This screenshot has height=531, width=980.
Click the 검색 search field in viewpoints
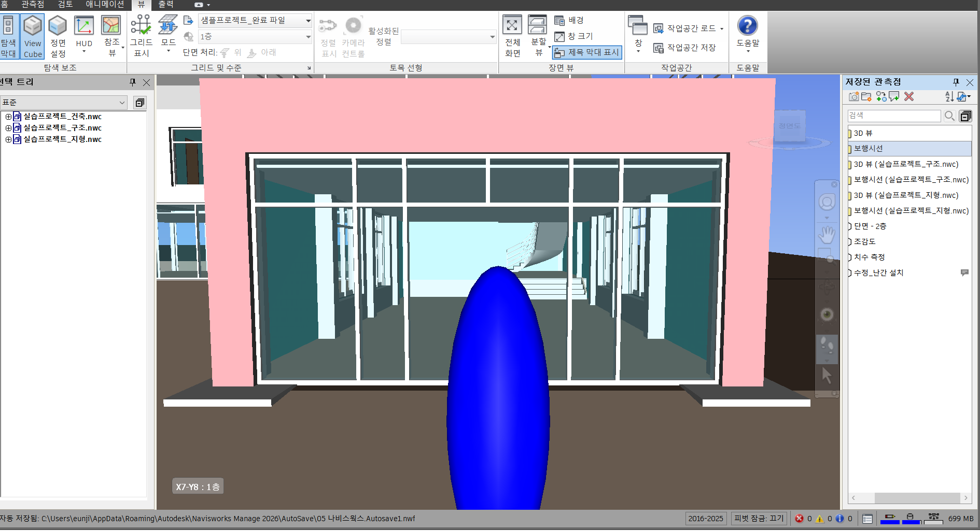tap(894, 116)
